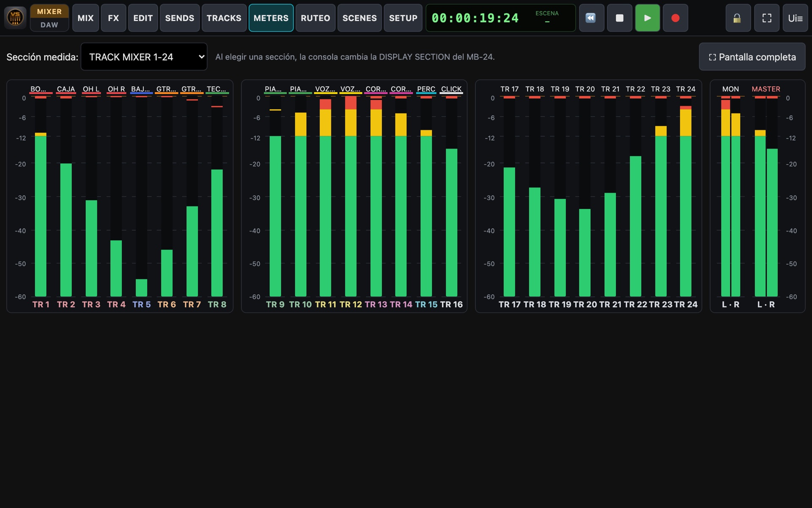Click the rewind transport button
This screenshot has width=812, height=508.
[x=591, y=18]
